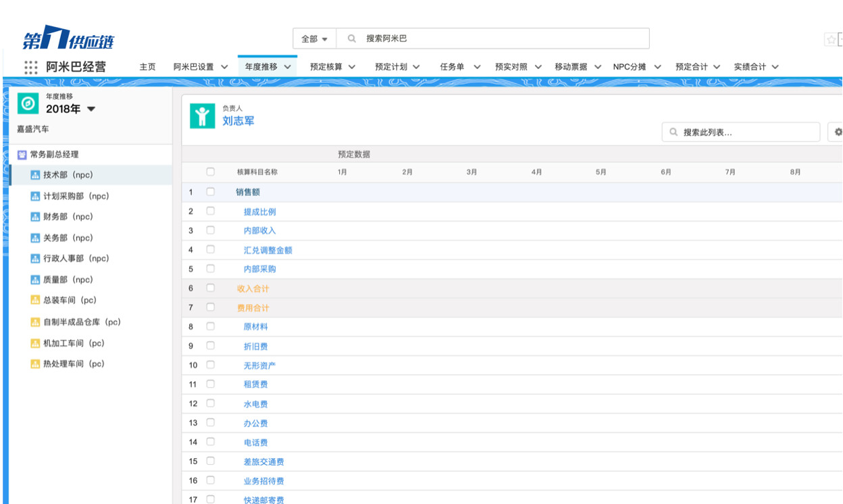Click the 技术部 (npc) department icon

(35, 176)
